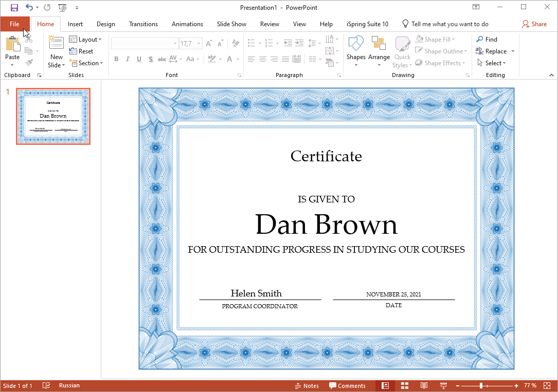Switch to the iSpring Suite 10 tab
The width and height of the screenshot is (558, 392).
point(367,24)
